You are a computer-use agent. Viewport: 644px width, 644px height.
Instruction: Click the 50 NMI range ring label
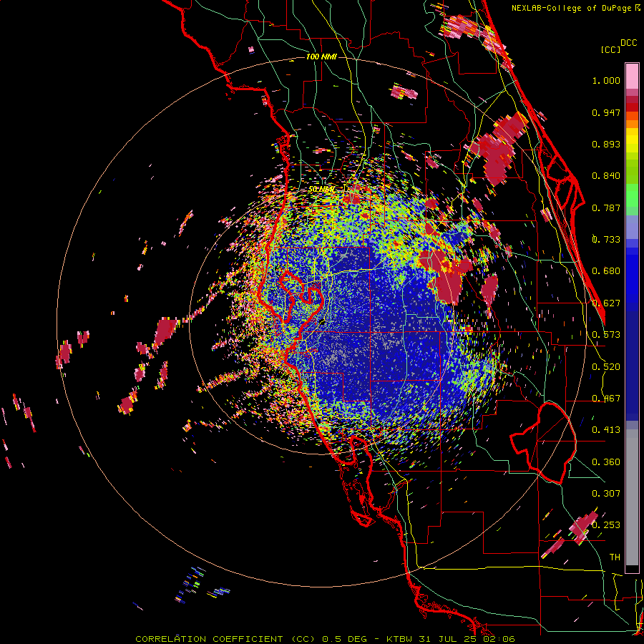click(x=321, y=189)
